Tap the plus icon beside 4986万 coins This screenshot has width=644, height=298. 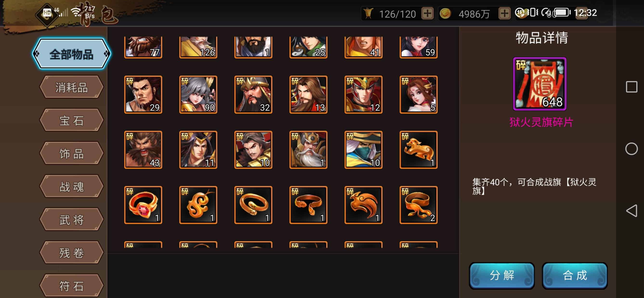(504, 13)
